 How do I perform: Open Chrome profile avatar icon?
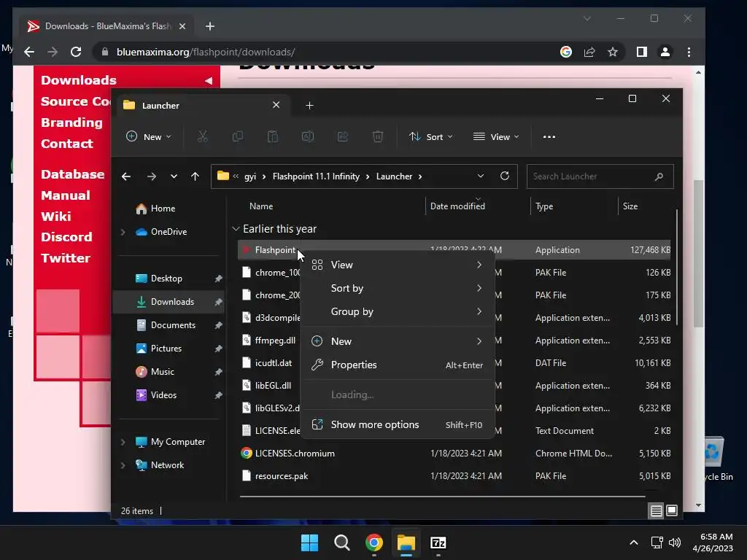[665, 52]
